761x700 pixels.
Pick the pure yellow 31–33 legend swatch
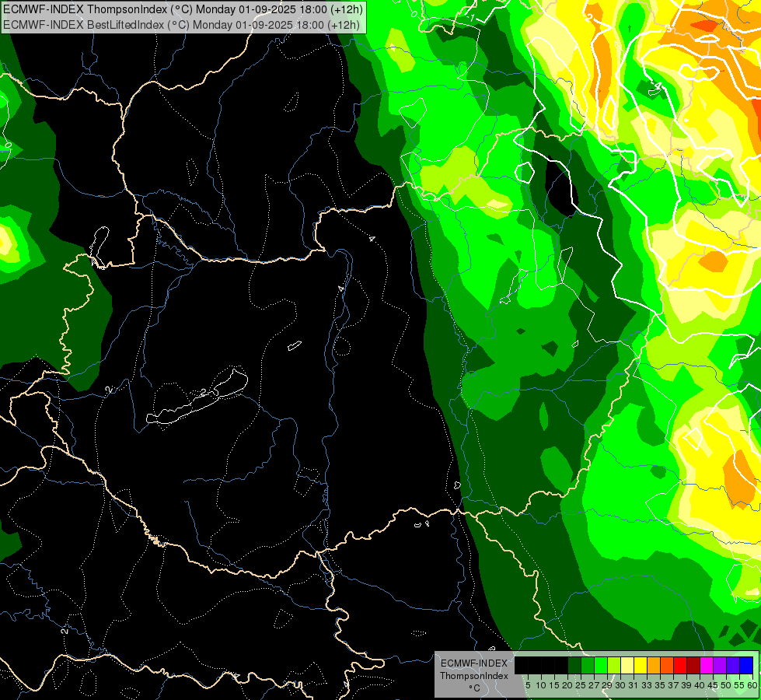point(641,665)
